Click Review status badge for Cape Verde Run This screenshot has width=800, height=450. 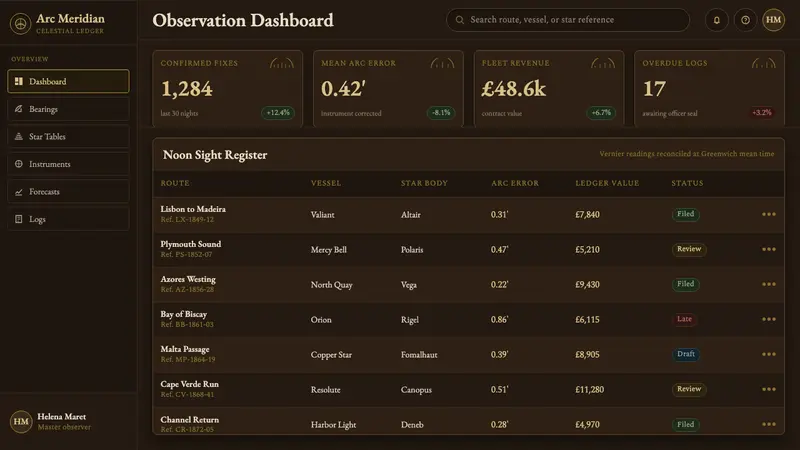coord(689,389)
